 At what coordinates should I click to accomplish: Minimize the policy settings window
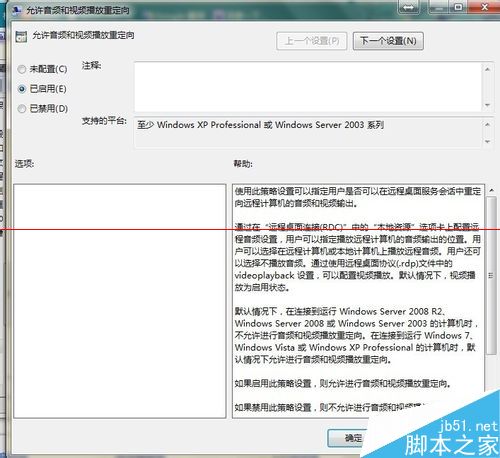[x=439, y=7]
